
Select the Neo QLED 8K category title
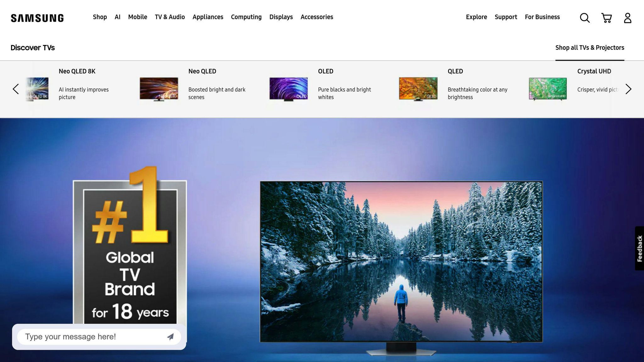[x=77, y=71]
